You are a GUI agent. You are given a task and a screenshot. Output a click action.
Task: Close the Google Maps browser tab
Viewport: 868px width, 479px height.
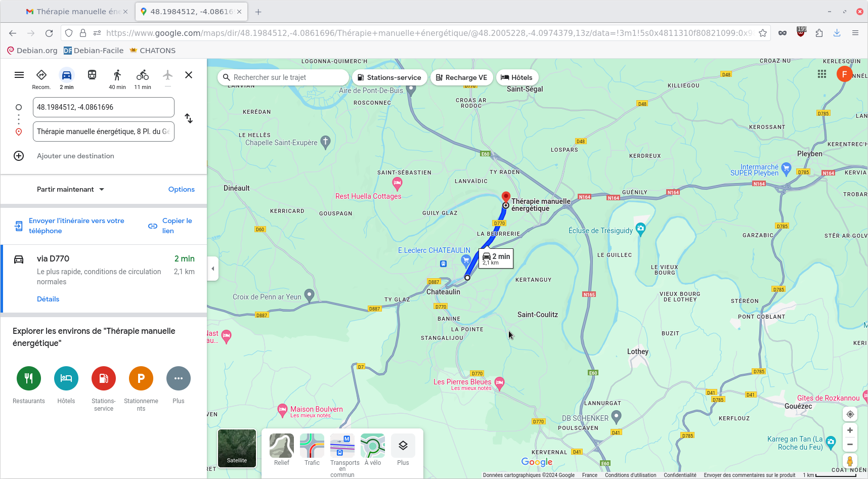coord(239,12)
